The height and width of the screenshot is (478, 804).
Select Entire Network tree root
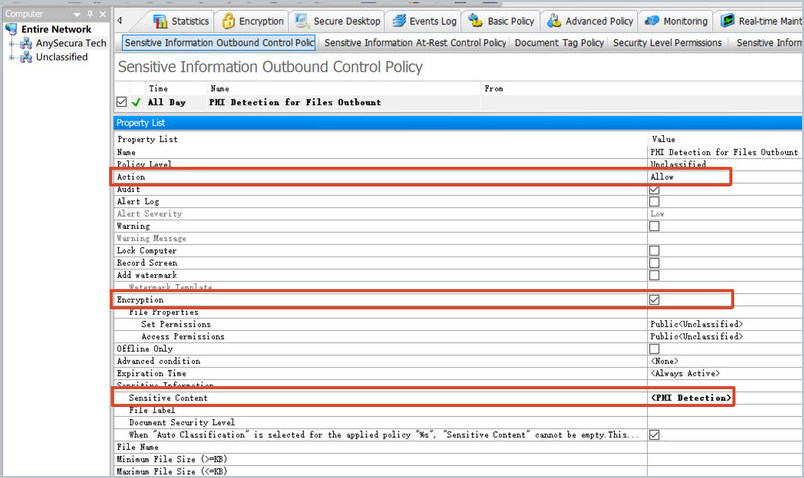[56, 29]
